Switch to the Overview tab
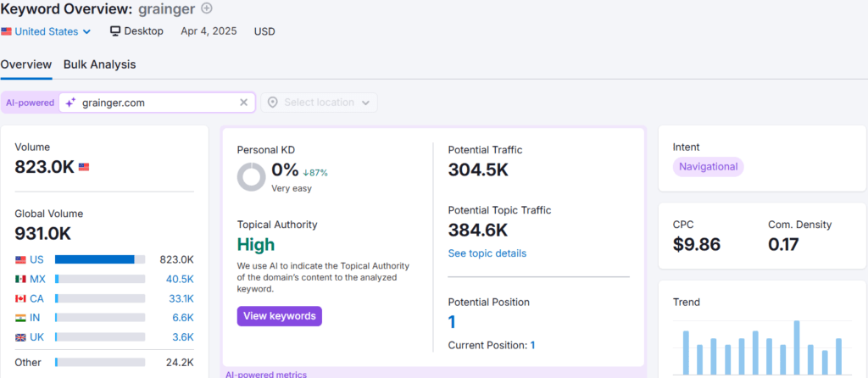The width and height of the screenshot is (868, 378). (x=26, y=64)
